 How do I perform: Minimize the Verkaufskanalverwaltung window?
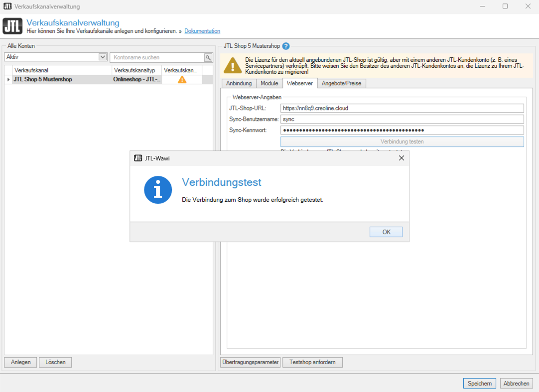pyautogui.click(x=483, y=6)
